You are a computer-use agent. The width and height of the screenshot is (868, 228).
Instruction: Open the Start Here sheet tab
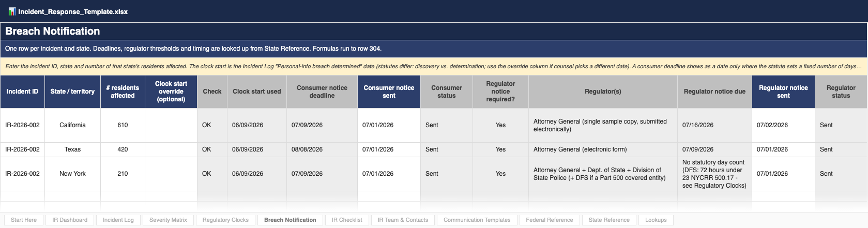[24, 220]
